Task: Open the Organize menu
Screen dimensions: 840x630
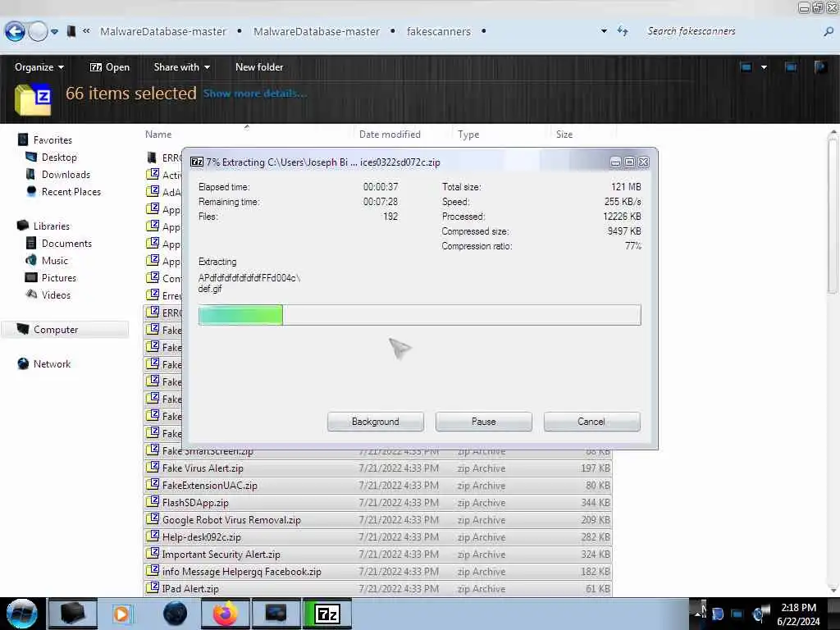Action: (39, 67)
